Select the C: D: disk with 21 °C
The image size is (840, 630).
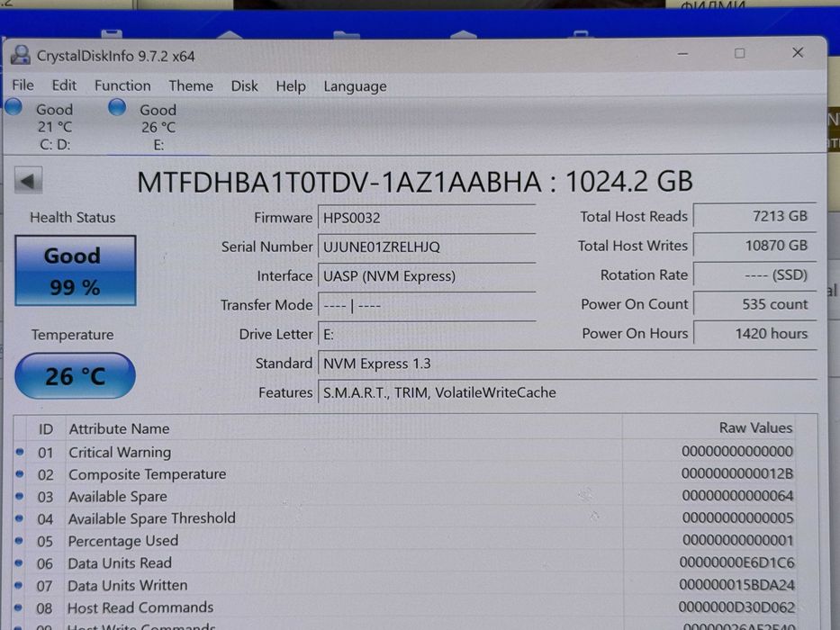[55, 127]
